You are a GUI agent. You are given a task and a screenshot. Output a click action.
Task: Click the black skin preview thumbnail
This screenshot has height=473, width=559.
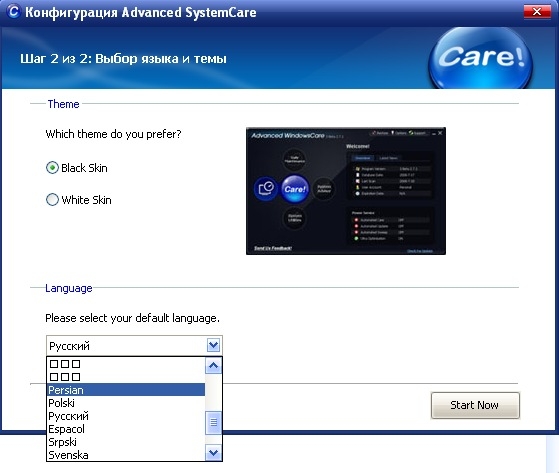point(346,191)
